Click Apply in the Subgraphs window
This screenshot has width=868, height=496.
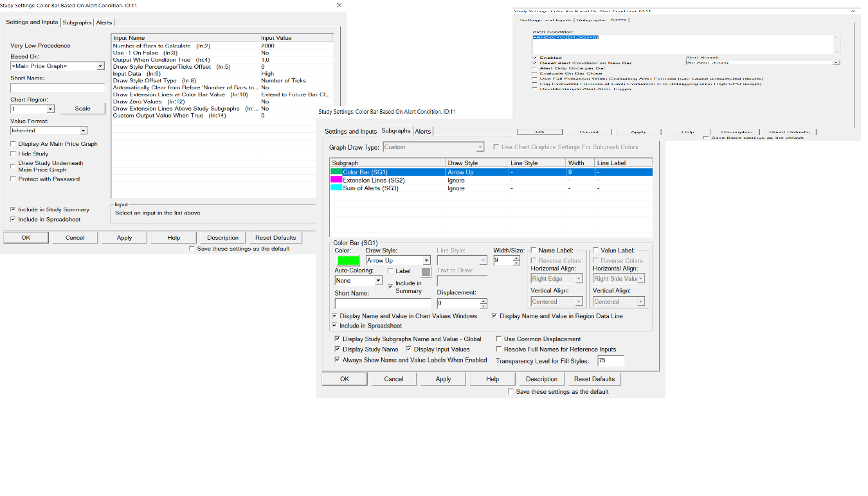[444, 379]
